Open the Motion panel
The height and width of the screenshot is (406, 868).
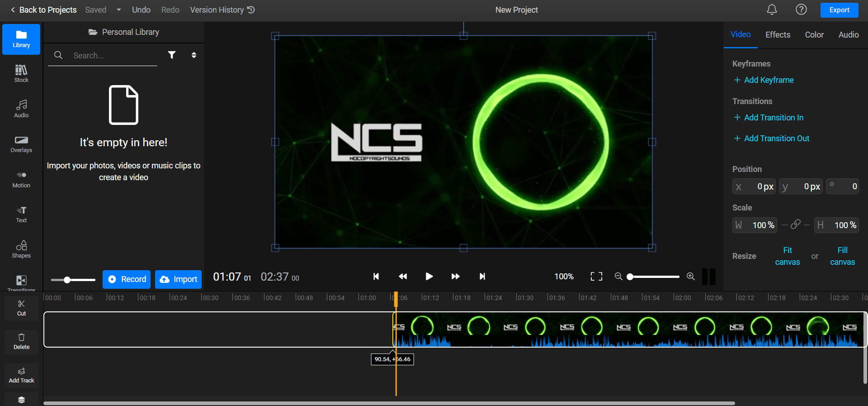21,179
